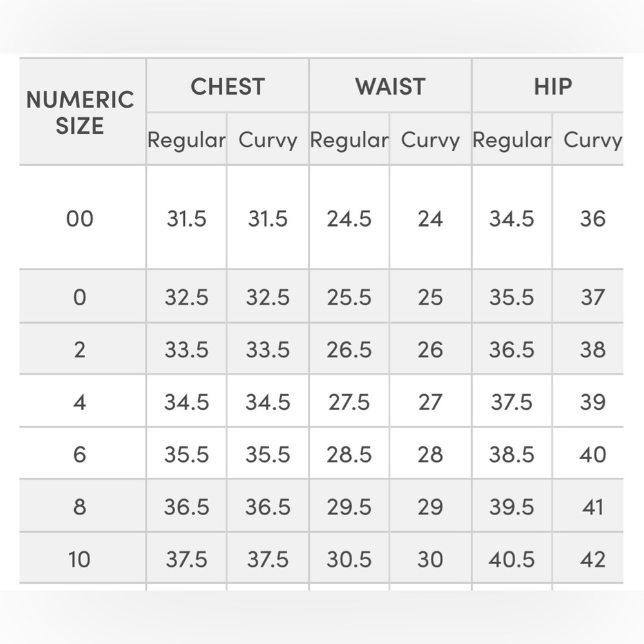Click the size 4 row label
Screen dimensions: 644x644
point(80,402)
